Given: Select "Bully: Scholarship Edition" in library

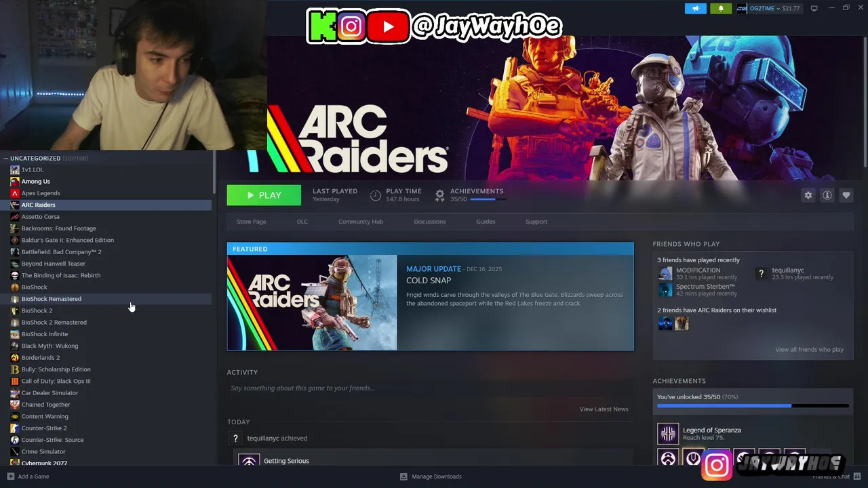Looking at the screenshot, I should [x=56, y=369].
